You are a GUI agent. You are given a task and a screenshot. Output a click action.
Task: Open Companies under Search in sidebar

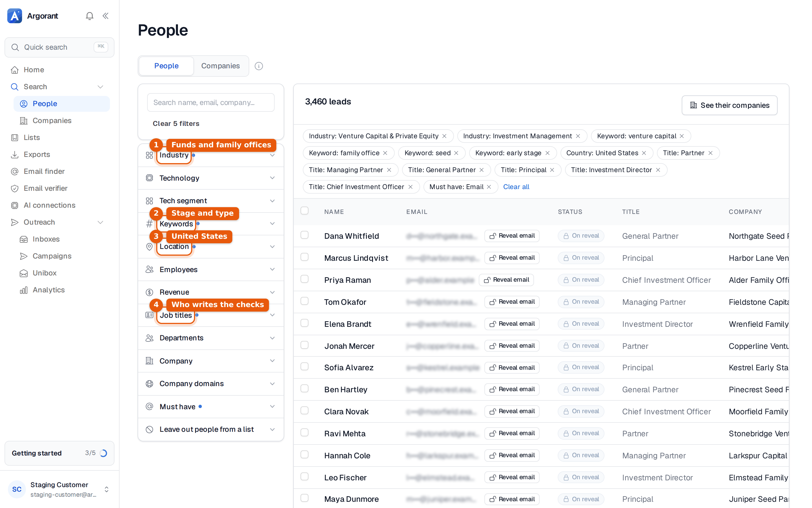tap(62, 121)
